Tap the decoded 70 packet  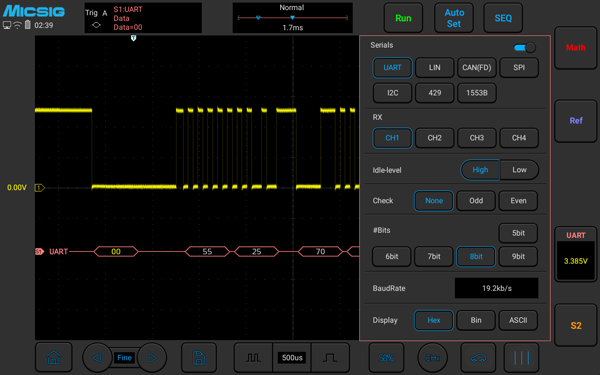click(x=320, y=251)
